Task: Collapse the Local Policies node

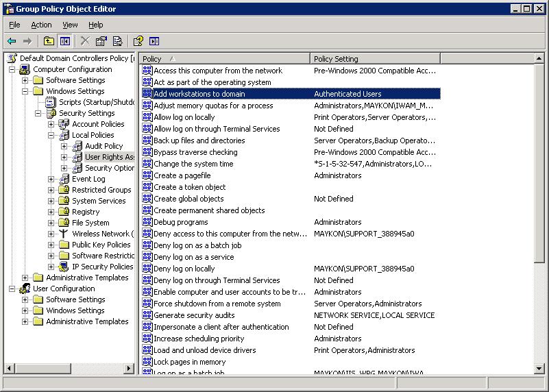Action: click(x=51, y=135)
